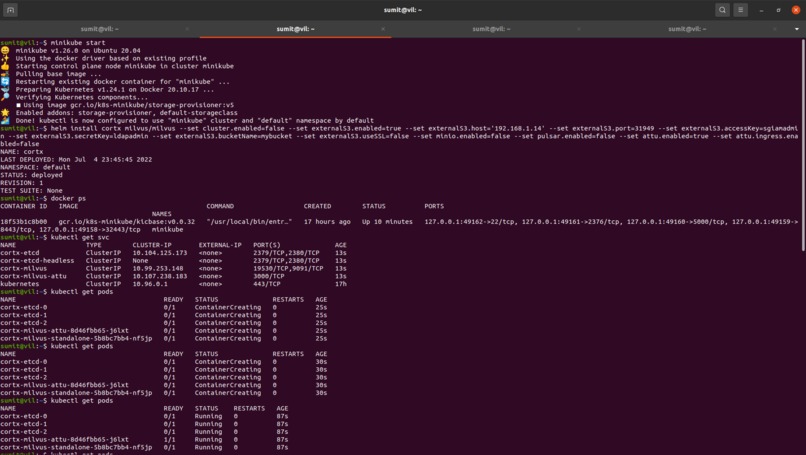Click the 'docker ps' command text
This screenshot has width=806, height=455.
coord(68,198)
